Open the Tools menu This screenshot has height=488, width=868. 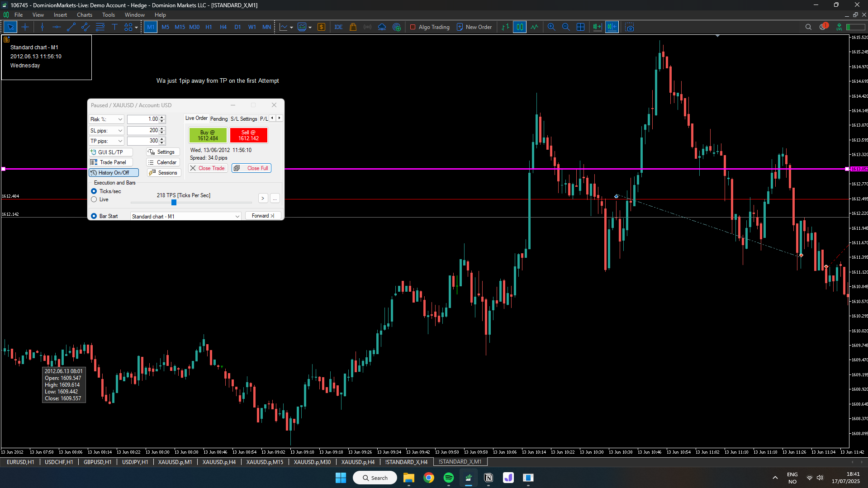109,15
